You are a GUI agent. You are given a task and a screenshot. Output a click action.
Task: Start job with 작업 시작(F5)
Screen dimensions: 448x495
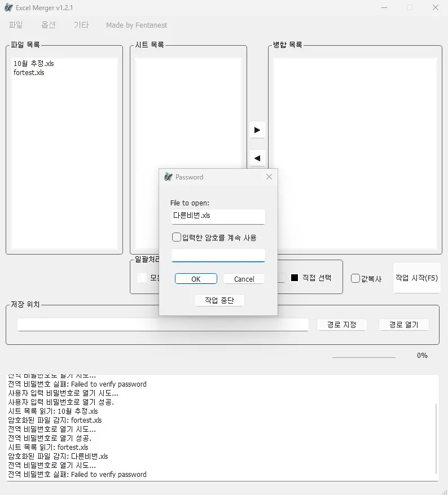coord(417,278)
